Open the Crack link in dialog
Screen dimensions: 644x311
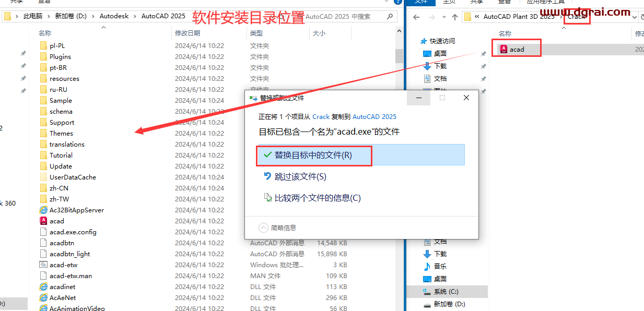coord(321,116)
